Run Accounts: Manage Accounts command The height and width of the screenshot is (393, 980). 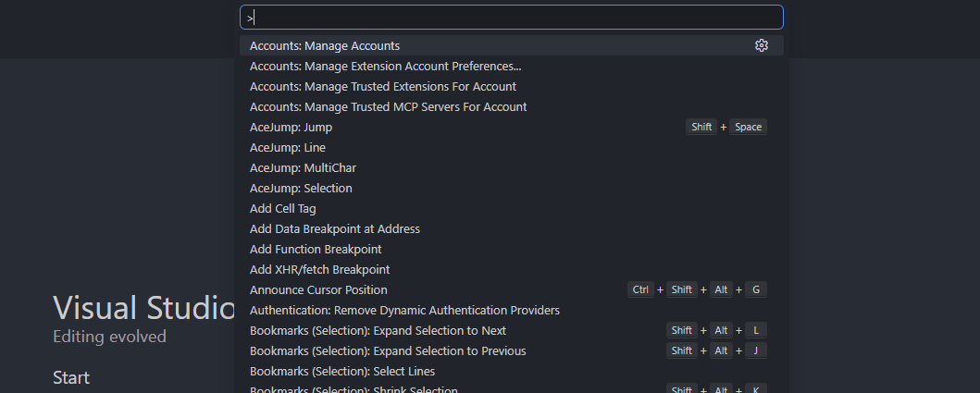click(x=511, y=45)
